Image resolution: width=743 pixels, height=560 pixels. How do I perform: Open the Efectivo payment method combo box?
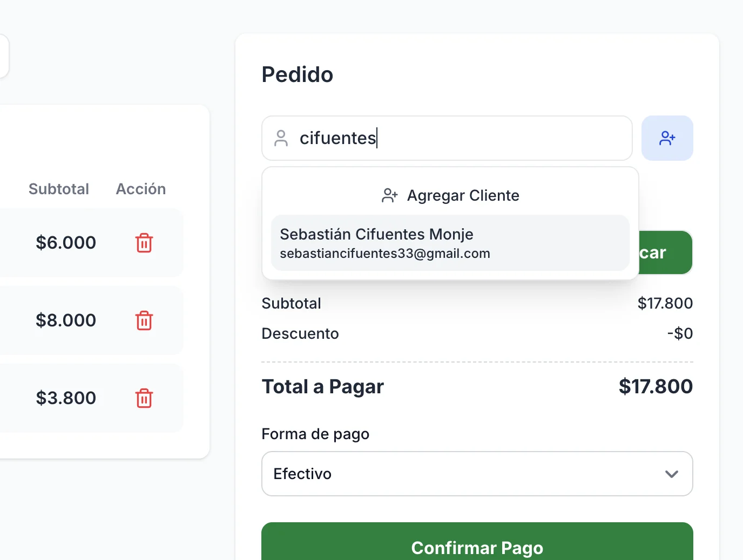(x=464, y=474)
